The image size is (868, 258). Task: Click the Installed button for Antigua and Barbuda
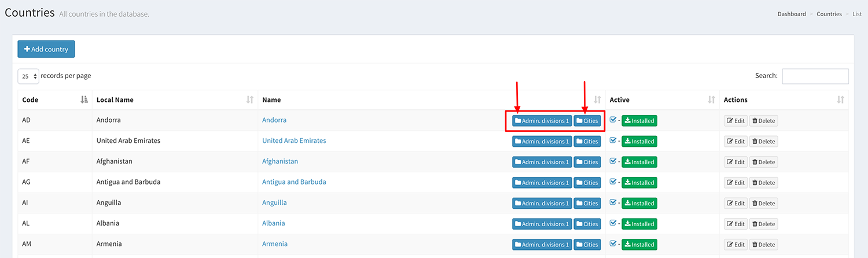[639, 183]
